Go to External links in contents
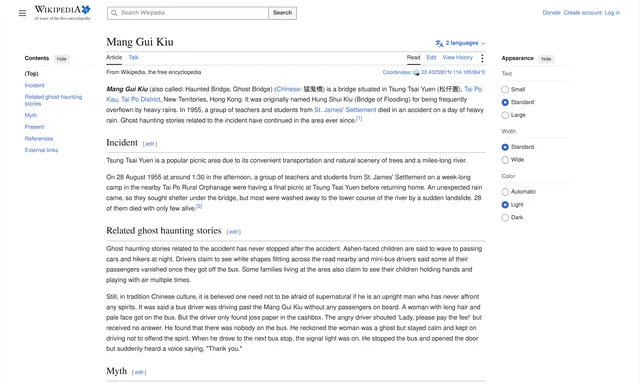 pyautogui.click(x=41, y=150)
